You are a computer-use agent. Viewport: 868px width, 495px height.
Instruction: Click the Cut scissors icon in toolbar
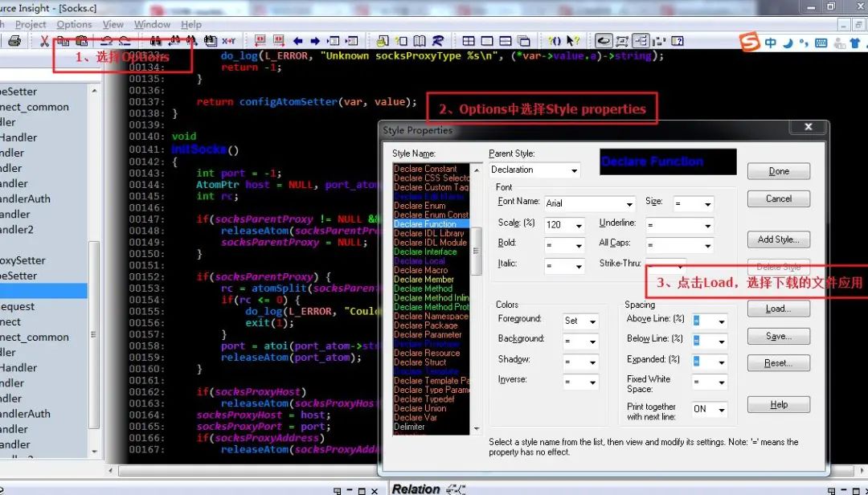coord(44,41)
